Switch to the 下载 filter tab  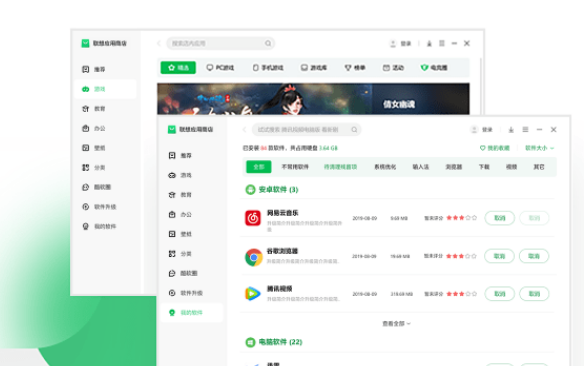(484, 167)
